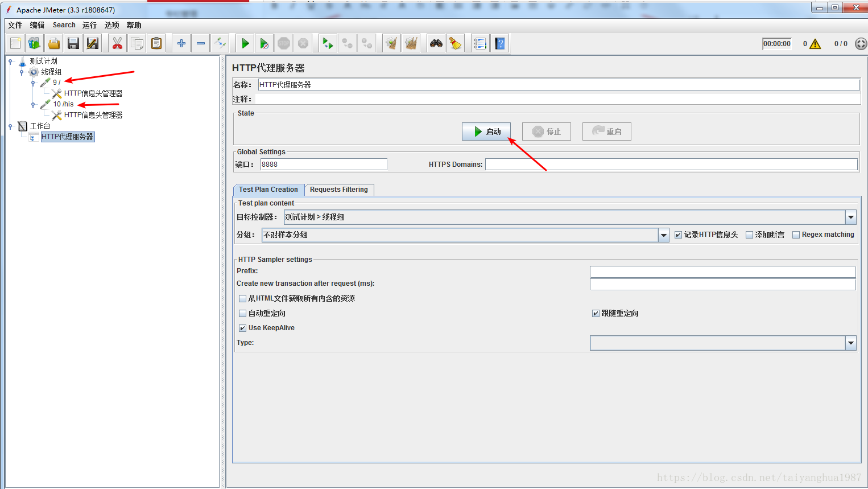Click the greyed Shutdown toolbar icon
This screenshot has height=489, width=868.
tap(303, 43)
